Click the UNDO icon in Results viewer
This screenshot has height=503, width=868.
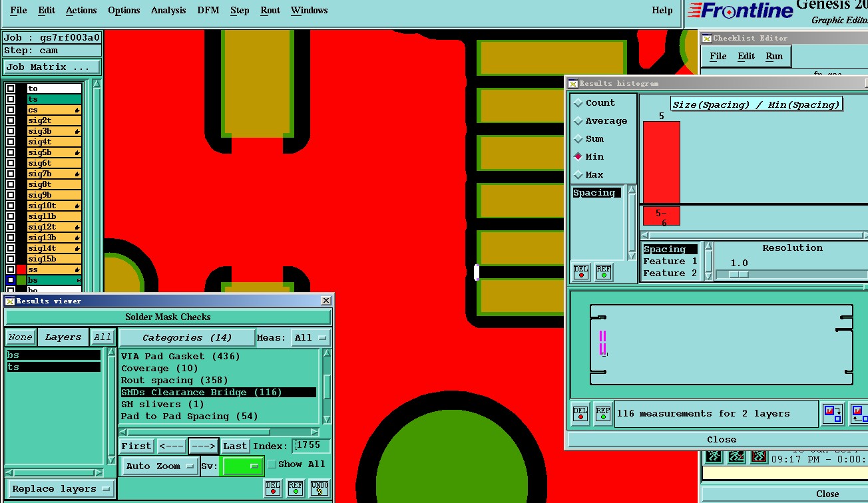point(320,488)
